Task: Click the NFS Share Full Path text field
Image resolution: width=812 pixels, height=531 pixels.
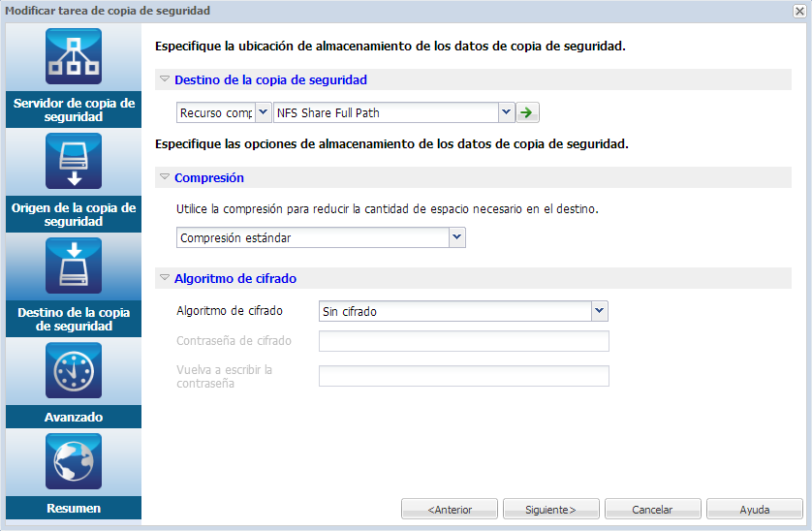Action: [x=386, y=112]
